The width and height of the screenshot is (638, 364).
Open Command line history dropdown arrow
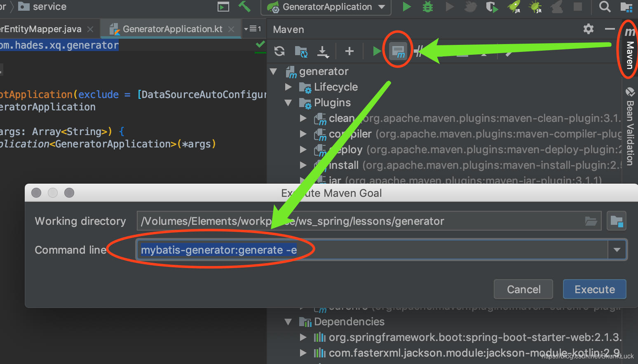[617, 250]
